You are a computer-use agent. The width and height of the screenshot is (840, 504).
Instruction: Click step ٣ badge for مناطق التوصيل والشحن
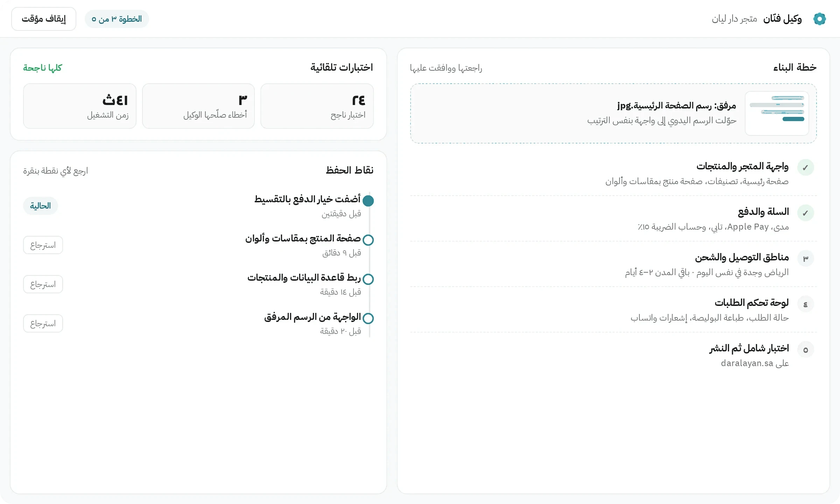[805, 258]
